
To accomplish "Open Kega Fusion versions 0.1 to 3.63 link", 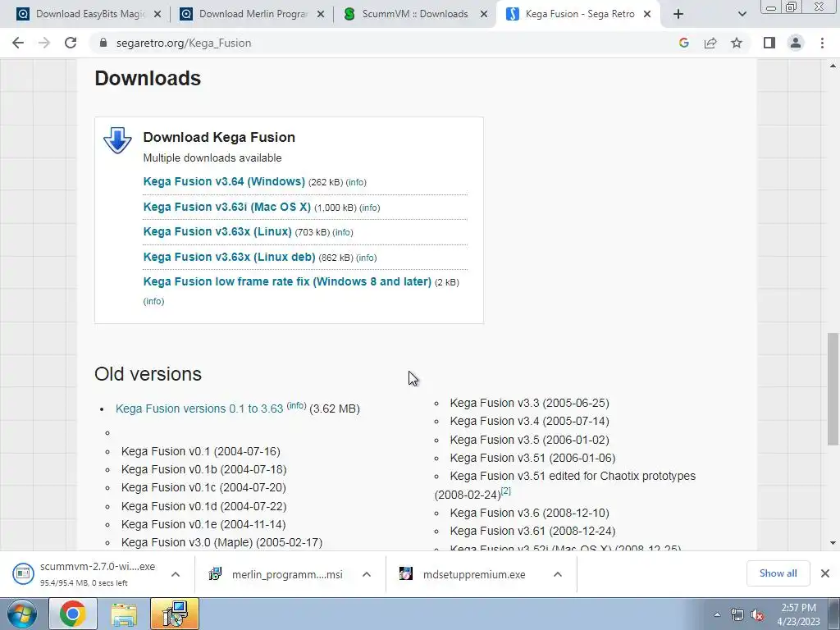I will [199, 409].
